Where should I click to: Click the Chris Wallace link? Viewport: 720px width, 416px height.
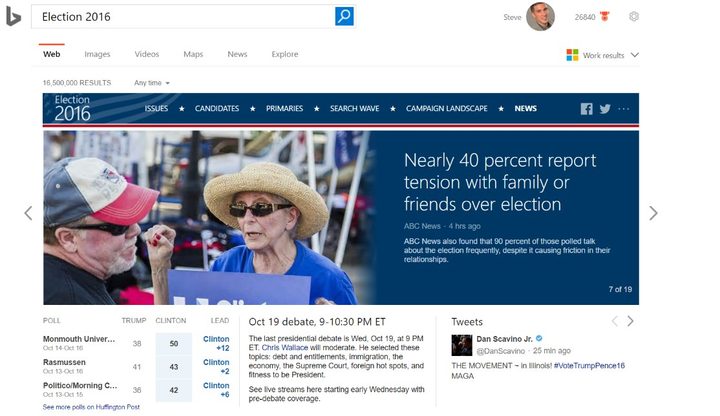(x=285, y=348)
